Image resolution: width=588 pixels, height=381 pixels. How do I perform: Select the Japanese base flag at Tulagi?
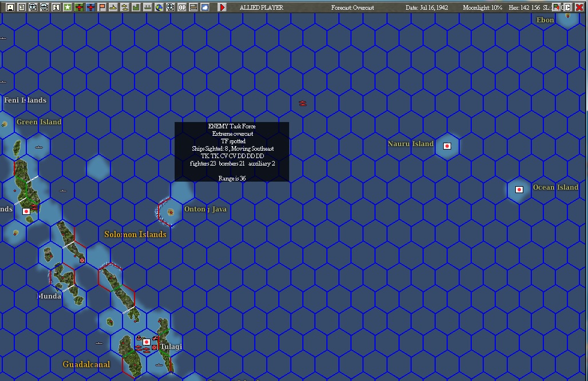[x=147, y=342]
